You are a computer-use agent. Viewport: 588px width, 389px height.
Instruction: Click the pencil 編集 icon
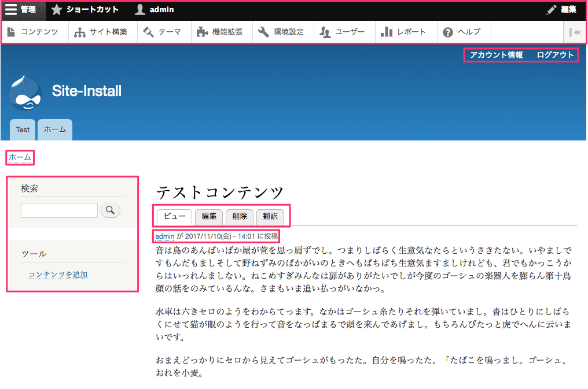pyautogui.click(x=551, y=10)
